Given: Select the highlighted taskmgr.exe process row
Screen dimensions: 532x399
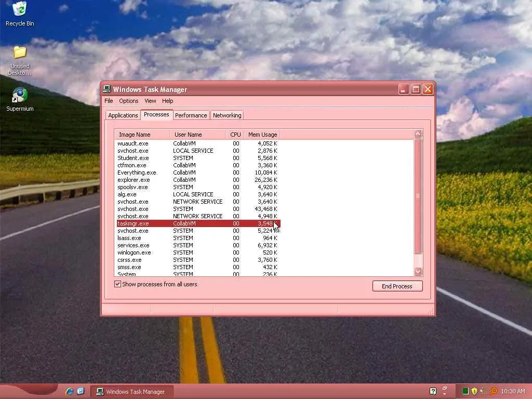Looking at the screenshot, I should click(198, 223).
